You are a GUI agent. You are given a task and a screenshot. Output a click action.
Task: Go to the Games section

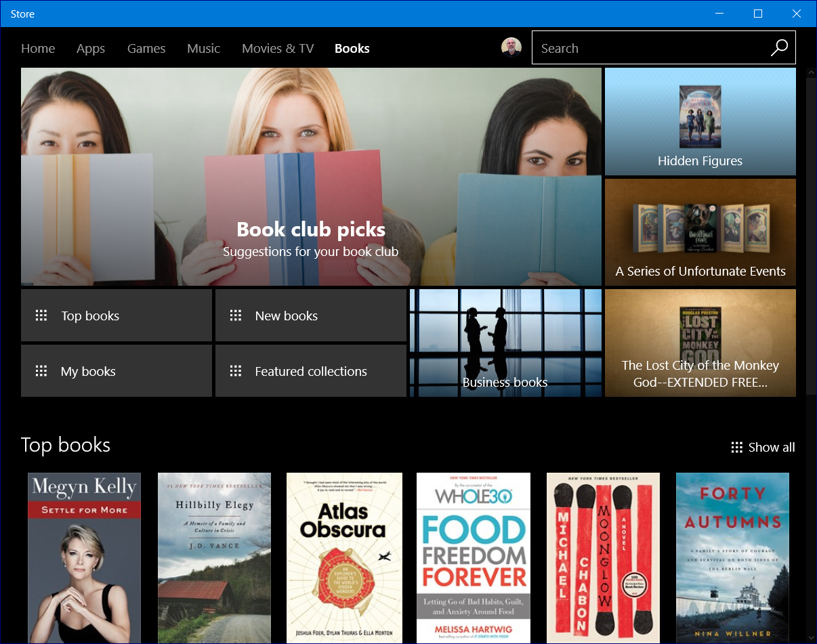[x=146, y=49]
